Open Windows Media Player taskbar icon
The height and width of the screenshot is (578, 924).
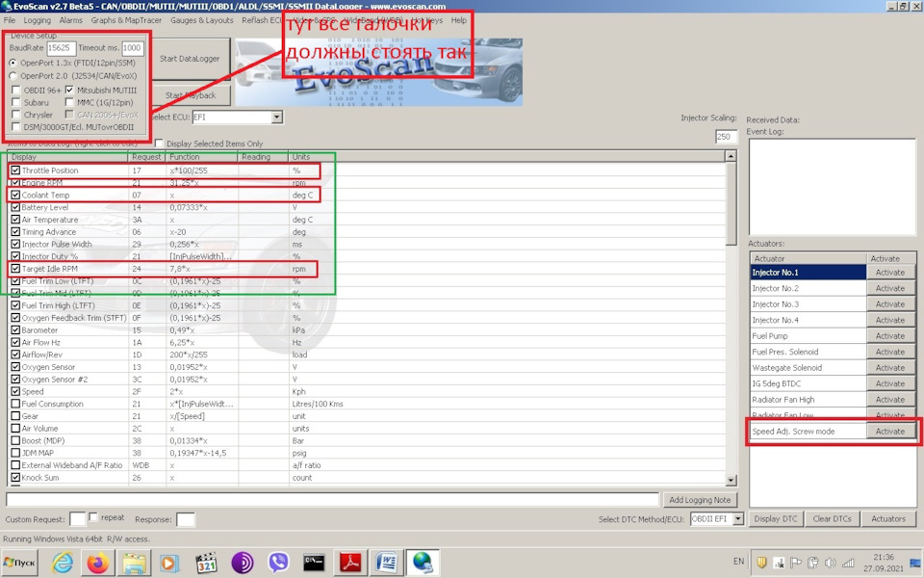[x=169, y=563]
